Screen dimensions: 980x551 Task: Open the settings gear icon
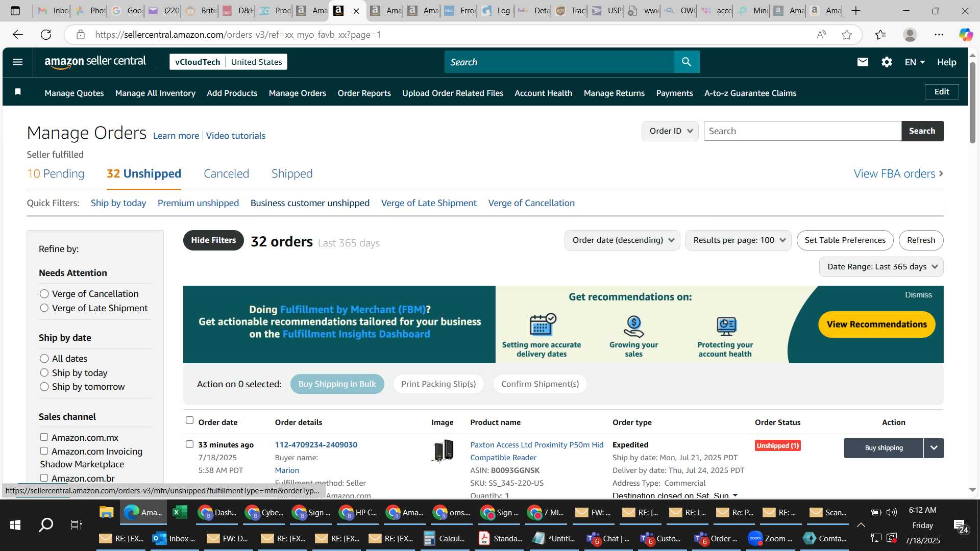click(x=887, y=62)
